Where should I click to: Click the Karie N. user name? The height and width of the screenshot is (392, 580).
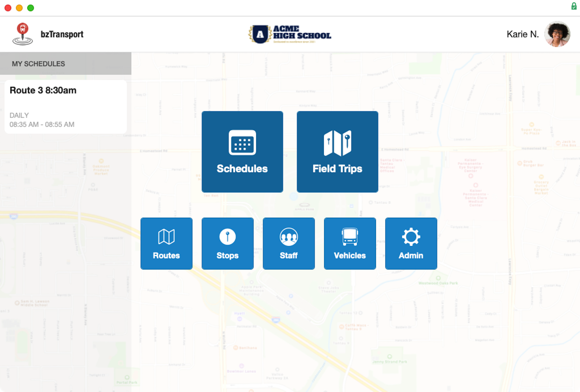pyautogui.click(x=523, y=34)
